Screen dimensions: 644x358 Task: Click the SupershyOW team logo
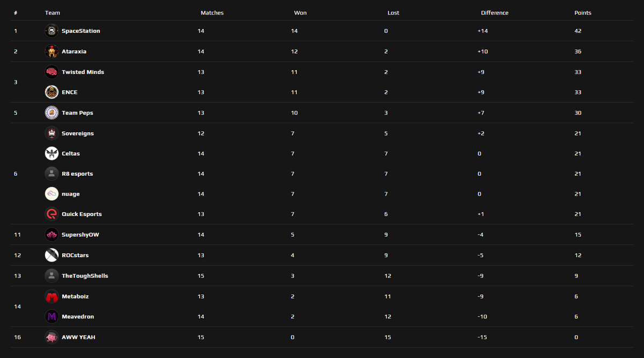[x=52, y=235]
